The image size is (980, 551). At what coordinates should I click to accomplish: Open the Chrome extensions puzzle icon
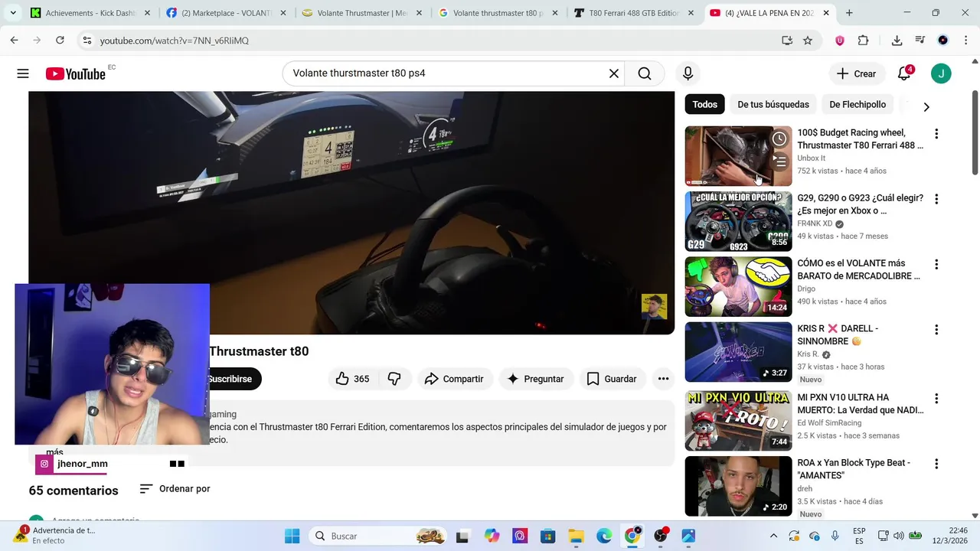863,41
